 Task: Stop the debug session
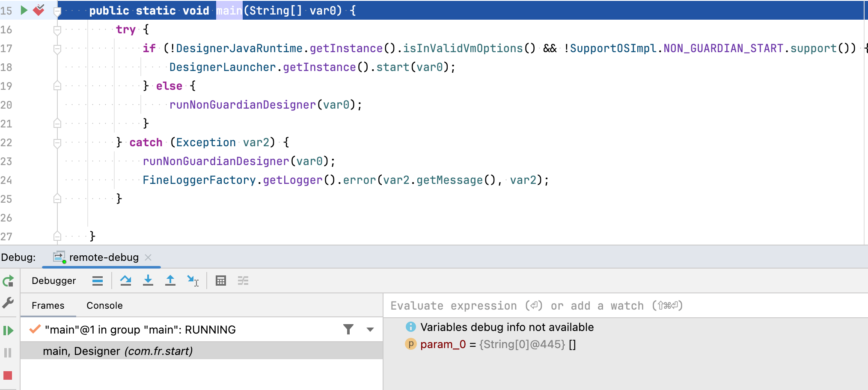coord(8,375)
